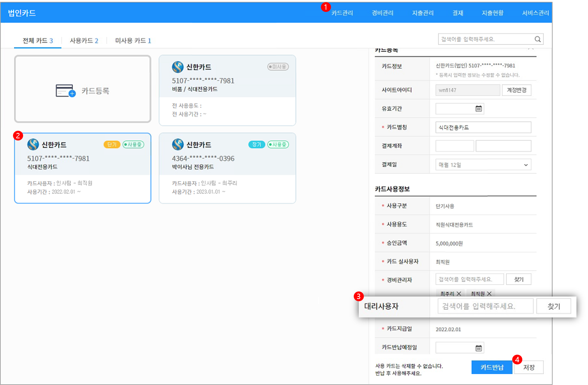Click Shinhan logo on card ending 0396
The image size is (588, 385).
(178, 144)
